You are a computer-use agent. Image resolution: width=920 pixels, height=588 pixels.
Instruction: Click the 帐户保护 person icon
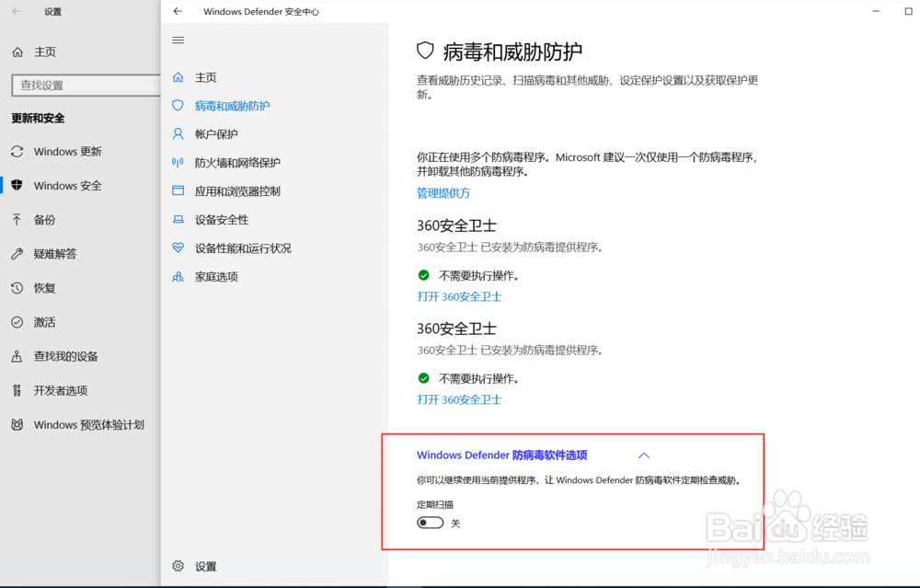pyautogui.click(x=178, y=133)
